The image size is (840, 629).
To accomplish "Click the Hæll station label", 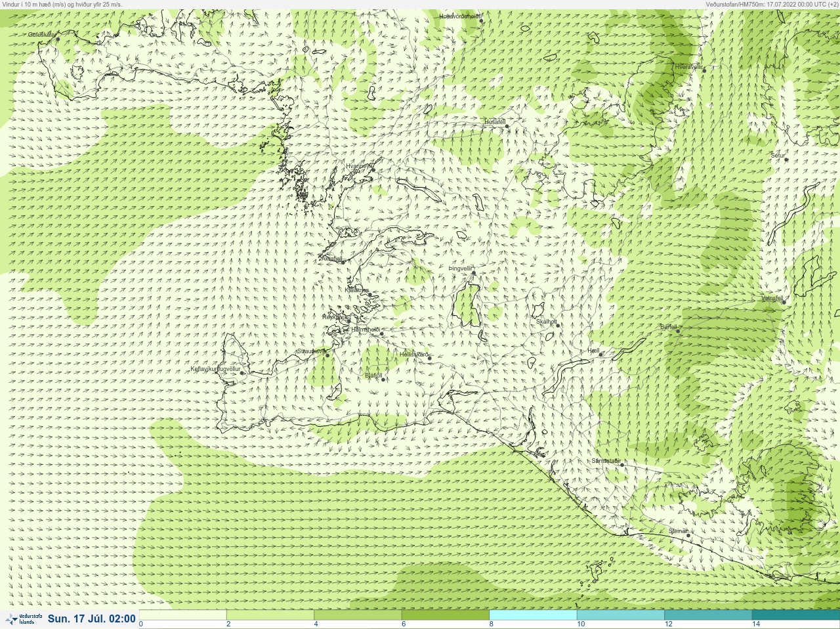I will [x=593, y=351].
